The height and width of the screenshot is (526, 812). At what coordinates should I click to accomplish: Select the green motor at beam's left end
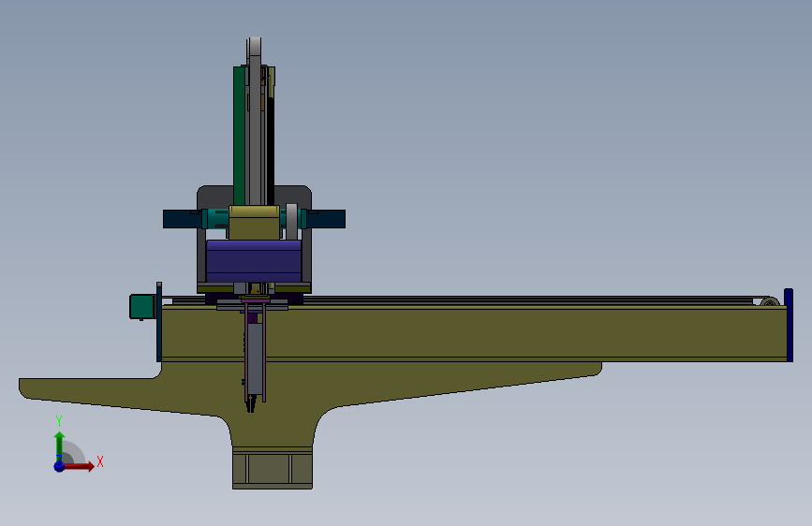[x=142, y=306]
